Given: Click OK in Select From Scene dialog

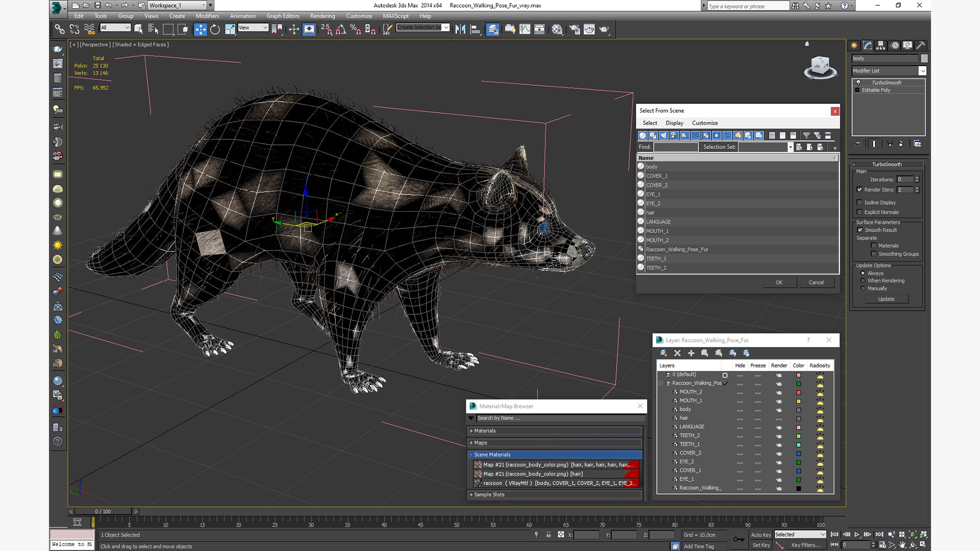Looking at the screenshot, I should [x=779, y=283].
